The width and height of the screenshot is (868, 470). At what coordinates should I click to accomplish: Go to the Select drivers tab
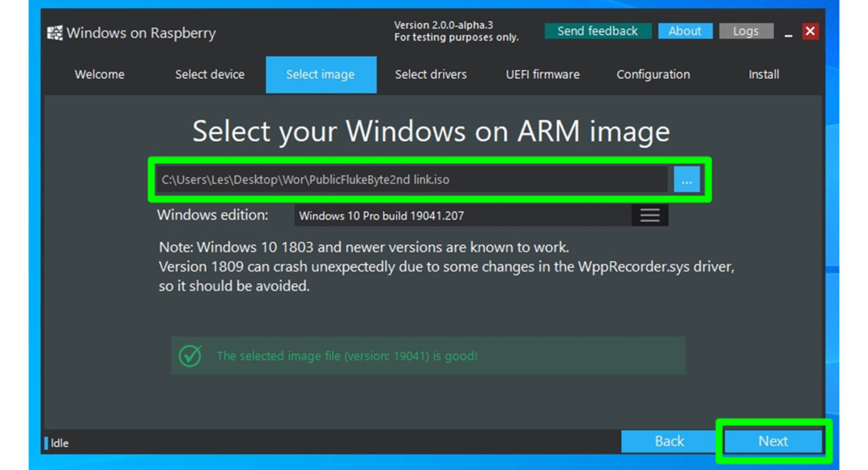coord(431,75)
